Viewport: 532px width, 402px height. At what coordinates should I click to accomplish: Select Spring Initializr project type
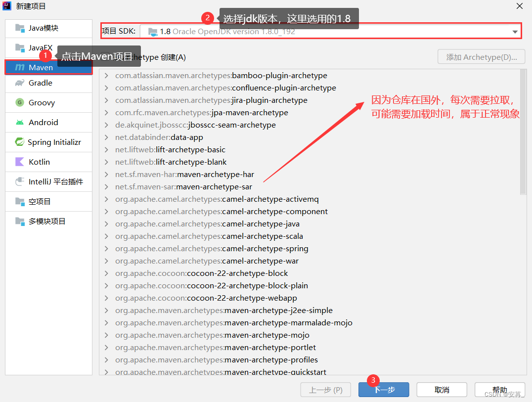[x=48, y=142]
